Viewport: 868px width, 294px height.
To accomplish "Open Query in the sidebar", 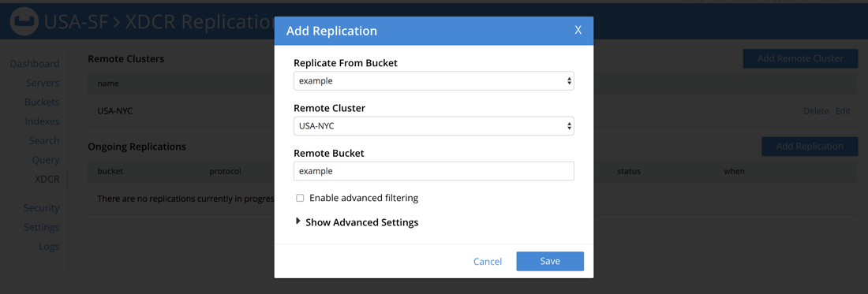I will (x=46, y=160).
